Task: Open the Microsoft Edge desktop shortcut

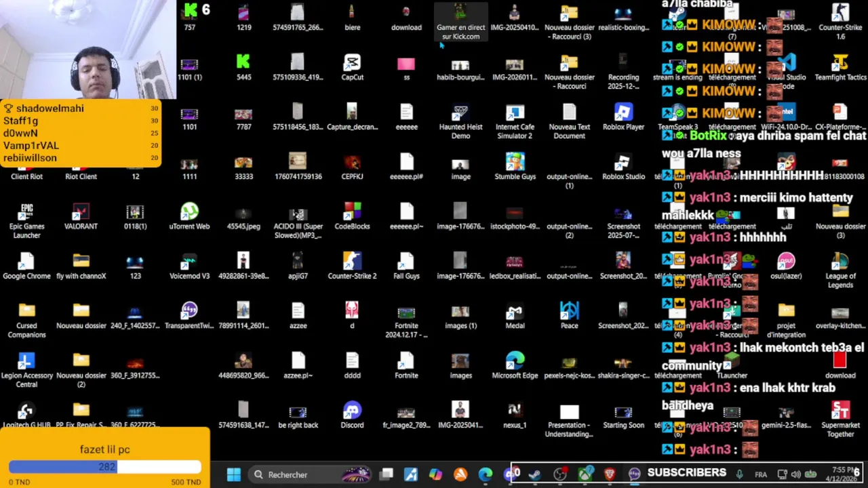Action: (x=515, y=366)
